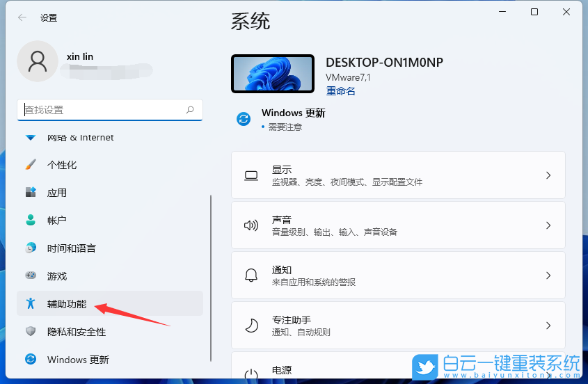588x384 pixels.
Task: Click the 重命名 rename link
Action: (x=340, y=91)
